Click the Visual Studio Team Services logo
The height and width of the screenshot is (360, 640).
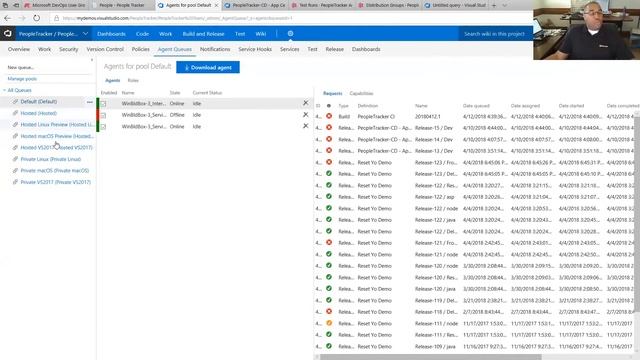[8, 33]
